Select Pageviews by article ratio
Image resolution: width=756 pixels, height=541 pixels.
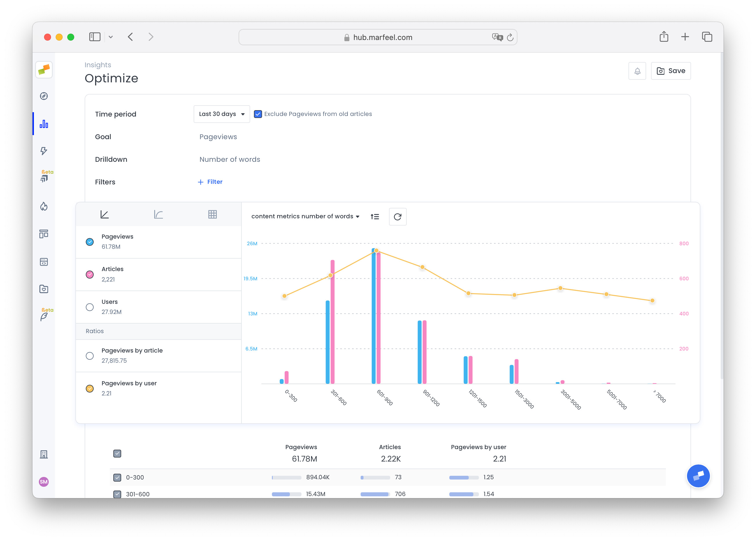[x=90, y=355]
